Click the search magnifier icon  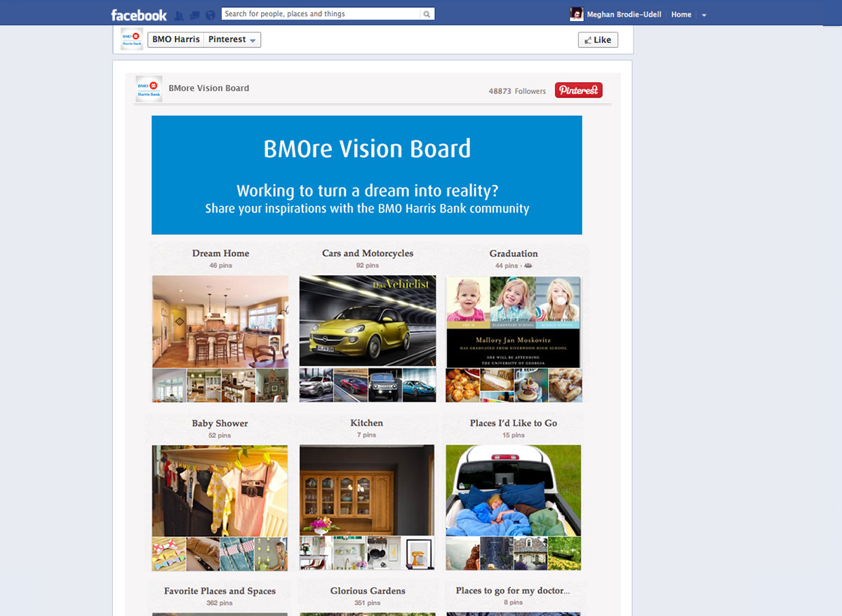(427, 14)
